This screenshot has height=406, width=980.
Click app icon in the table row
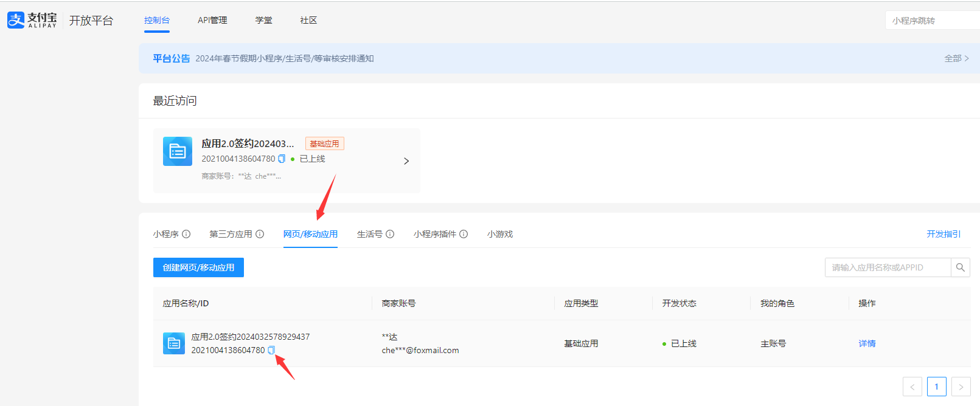tap(174, 343)
